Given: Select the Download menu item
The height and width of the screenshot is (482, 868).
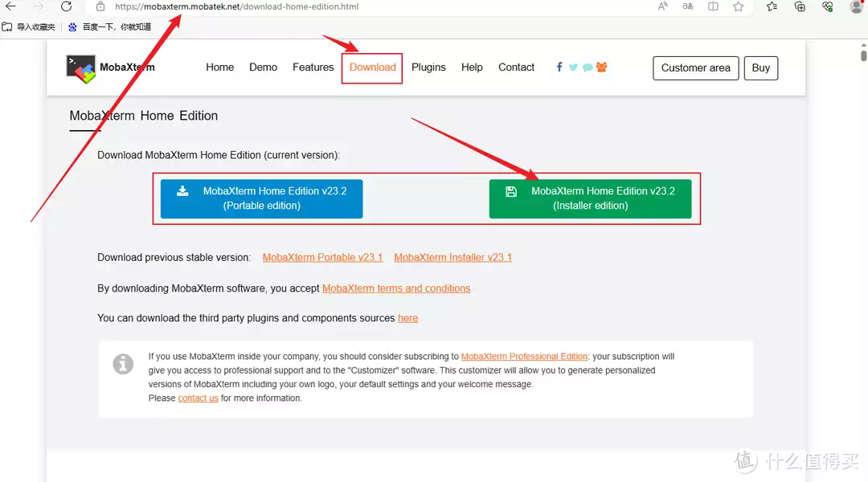Looking at the screenshot, I should (x=372, y=67).
